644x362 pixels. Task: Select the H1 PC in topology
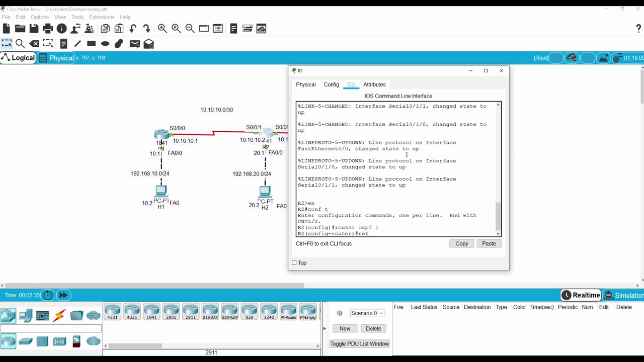161,192
